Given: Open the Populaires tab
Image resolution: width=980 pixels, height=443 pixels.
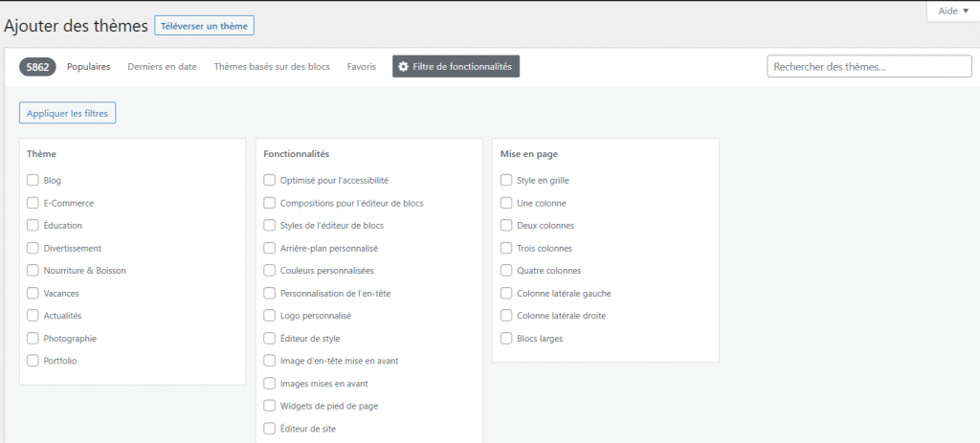Looking at the screenshot, I should point(89,66).
